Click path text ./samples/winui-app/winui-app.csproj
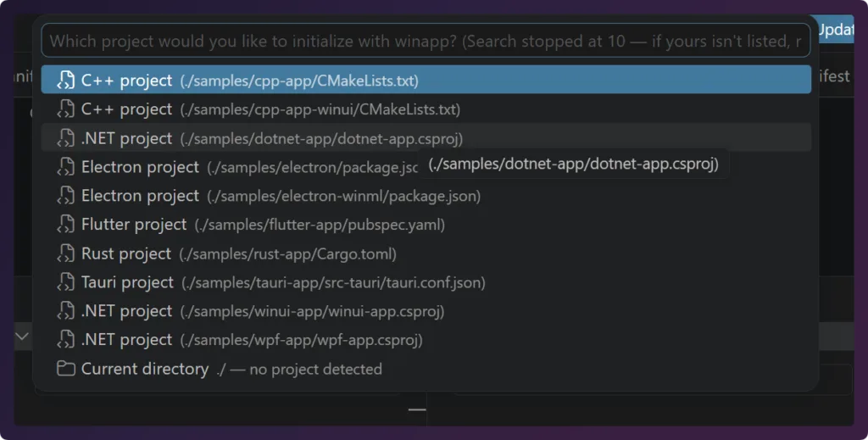The height and width of the screenshot is (440, 868). [312, 312]
